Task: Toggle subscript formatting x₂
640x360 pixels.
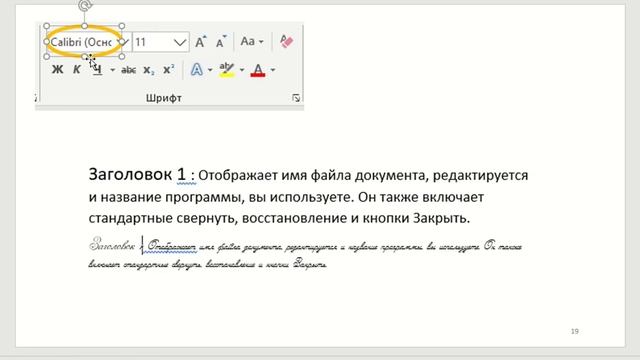Action: click(x=149, y=70)
